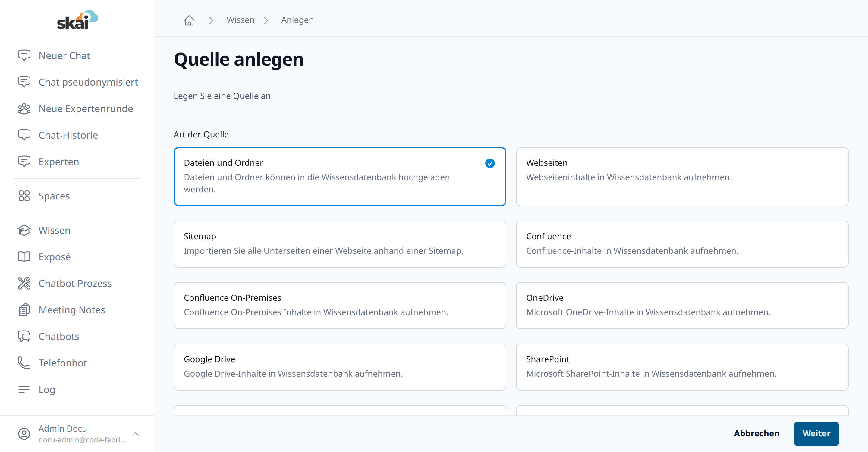Click the Admin Docu user avatar icon

24,434
